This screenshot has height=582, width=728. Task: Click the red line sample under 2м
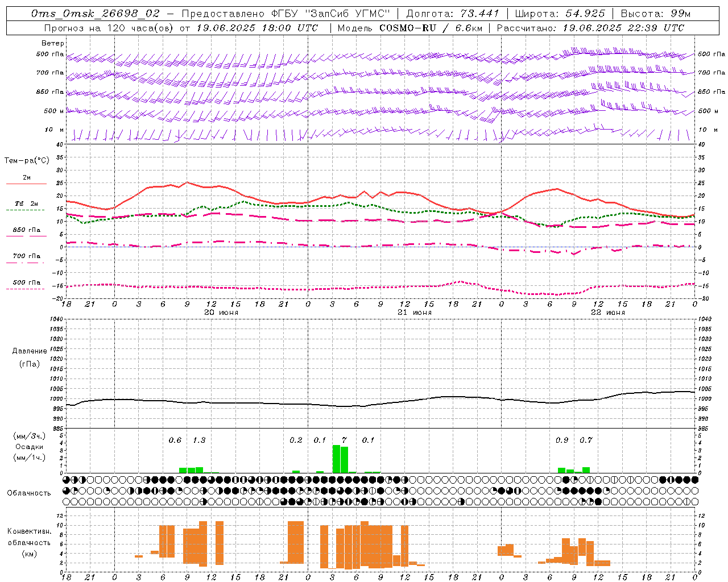26,184
